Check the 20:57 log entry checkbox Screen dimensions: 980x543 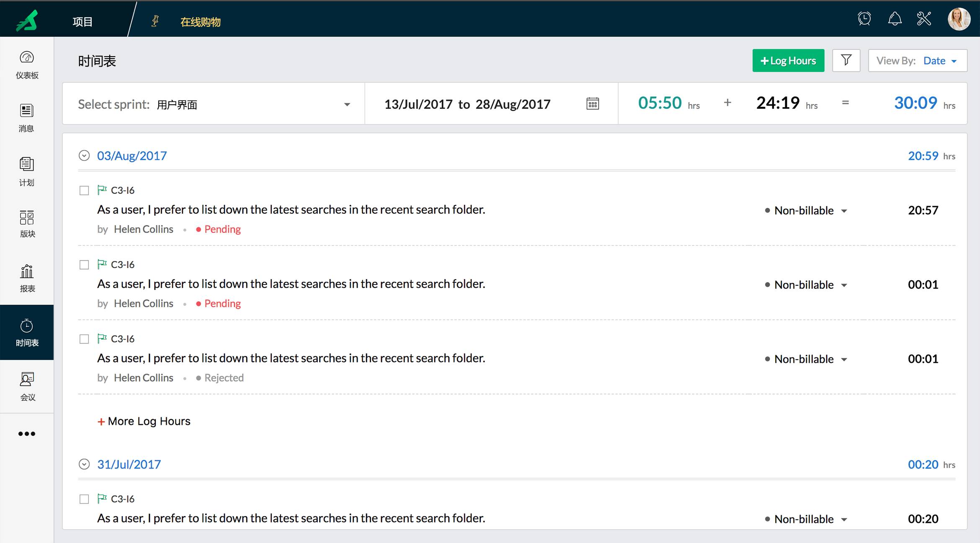[x=84, y=191]
